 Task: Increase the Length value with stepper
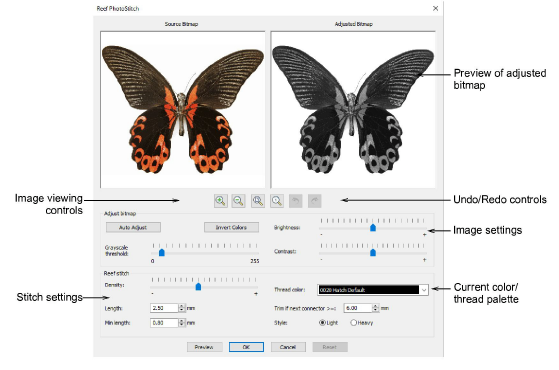coord(182,306)
